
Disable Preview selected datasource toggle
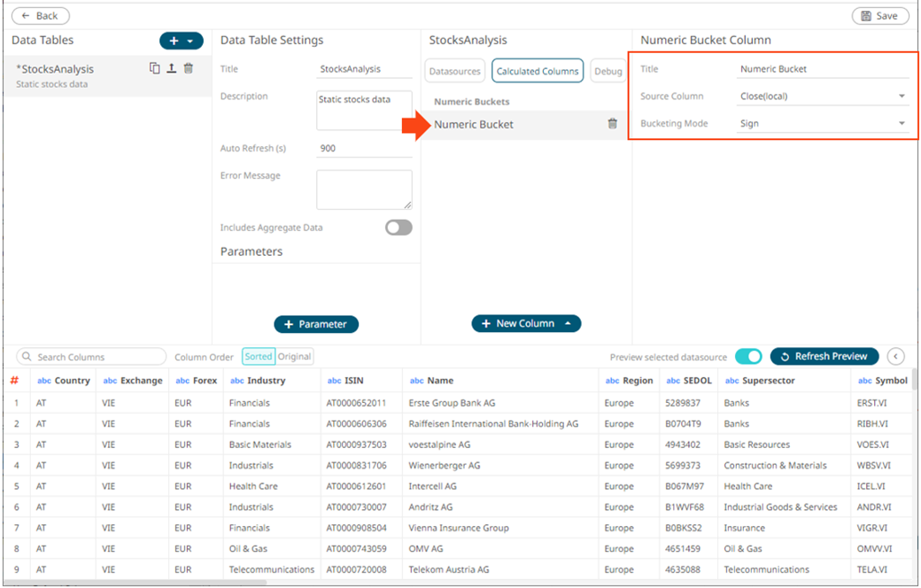[748, 356]
